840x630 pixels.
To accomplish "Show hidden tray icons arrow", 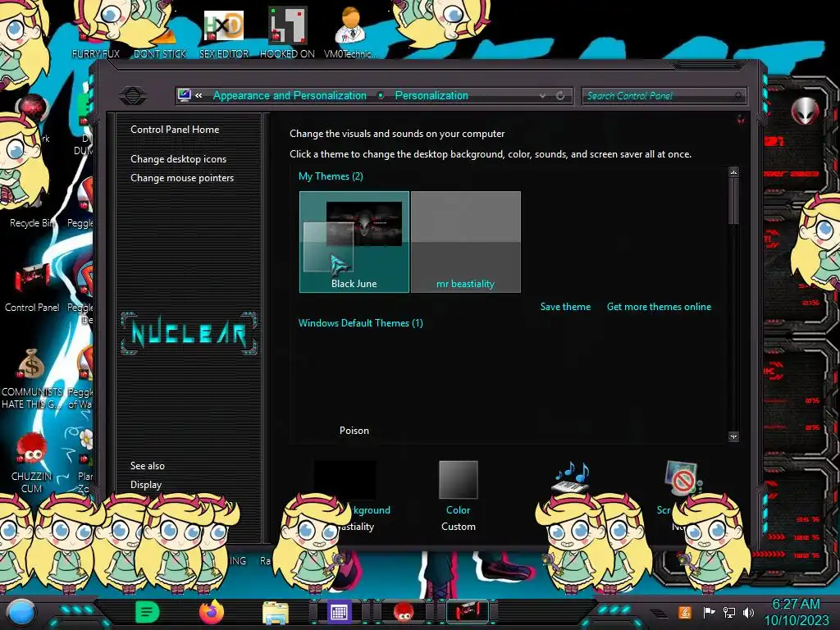I will [660, 613].
